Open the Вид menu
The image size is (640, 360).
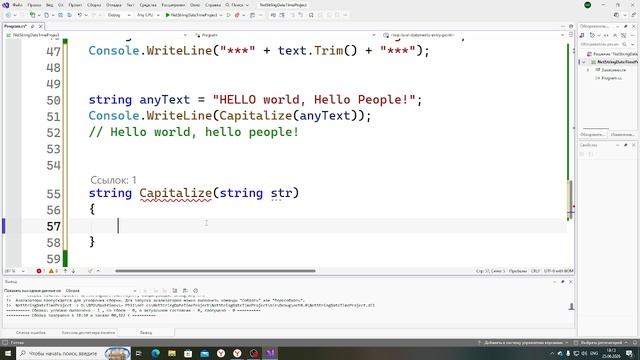[49, 5]
